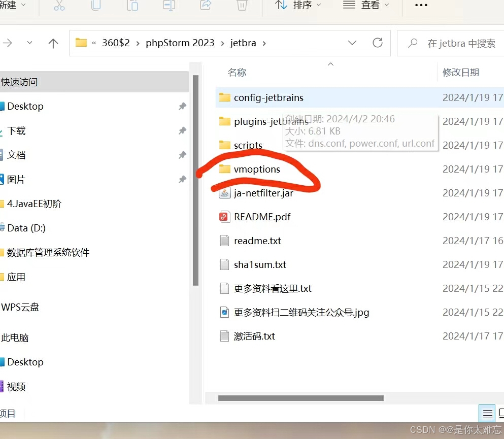Screen dimensions: 504x439
Task: Open the 新建 new item dropdown
Action: click(x=13, y=5)
